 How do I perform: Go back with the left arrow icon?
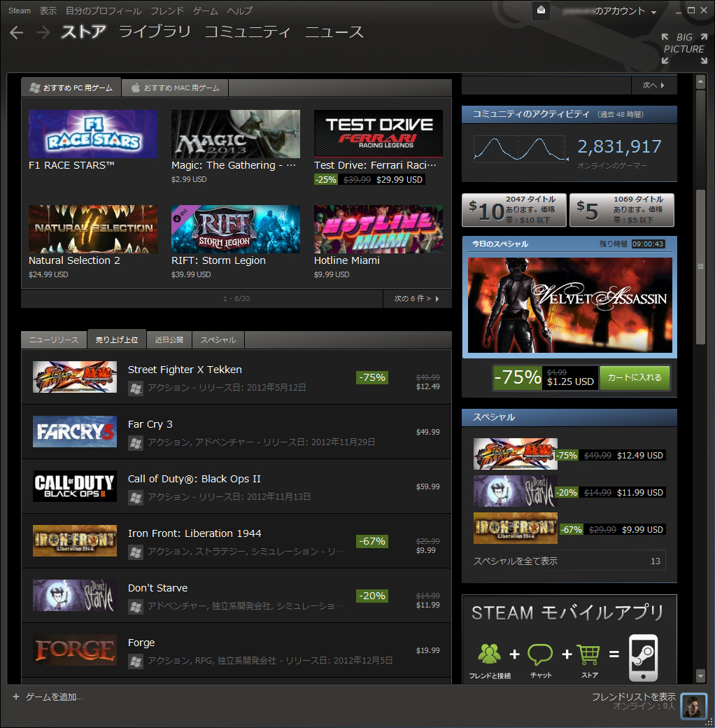[x=17, y=32]
